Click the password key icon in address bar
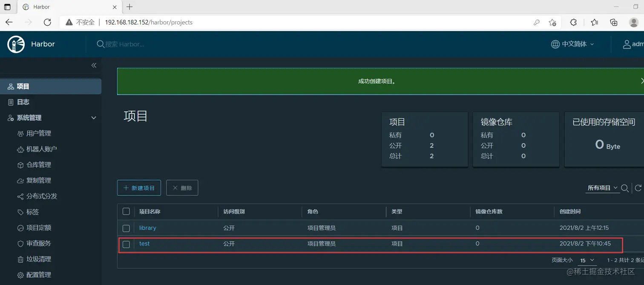Image resolution: width=644 pixels, height=285 pixels. (x=537, y=22)
